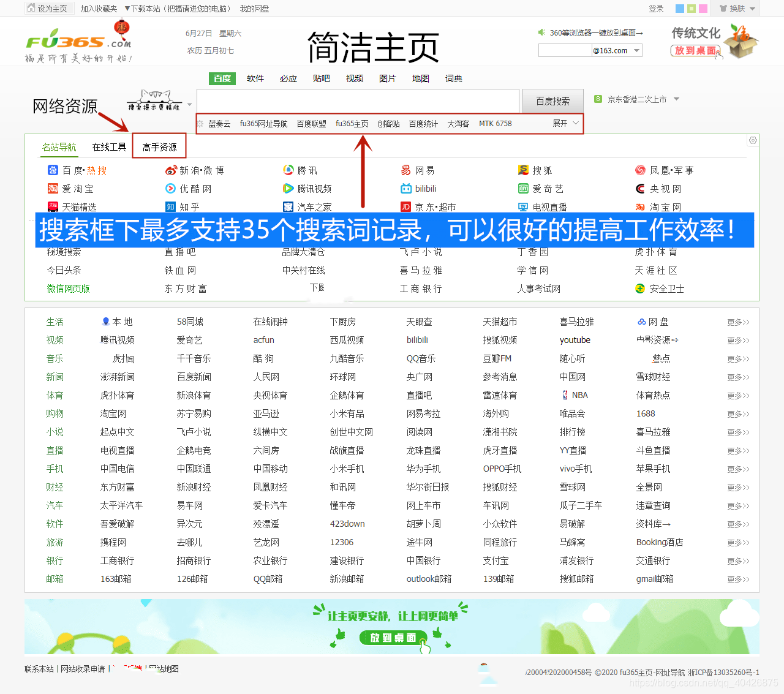
Task: Open 凤凰军事 icon link
Action: click(x=641, y=170)
